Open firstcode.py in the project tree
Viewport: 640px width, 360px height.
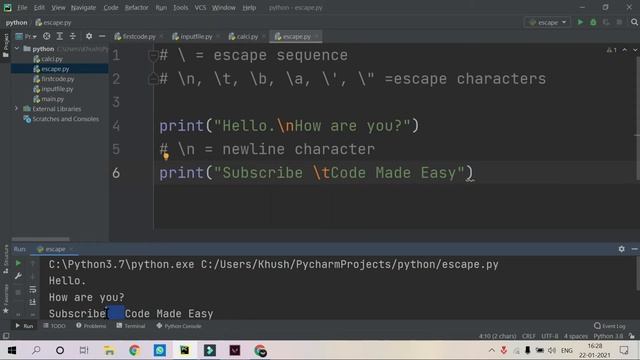tap(54, 79)
